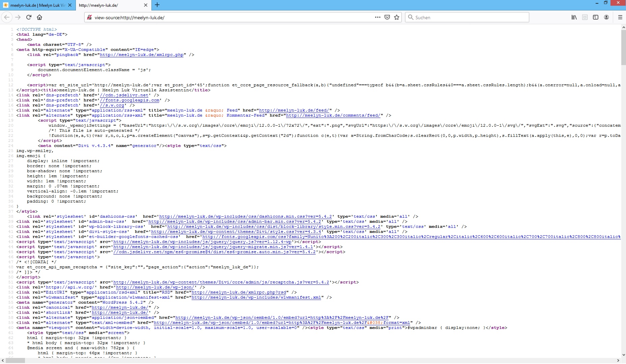Screen dimensions: 626x364
Task: Minimize the Firefox window
Action: click(597, 3)
